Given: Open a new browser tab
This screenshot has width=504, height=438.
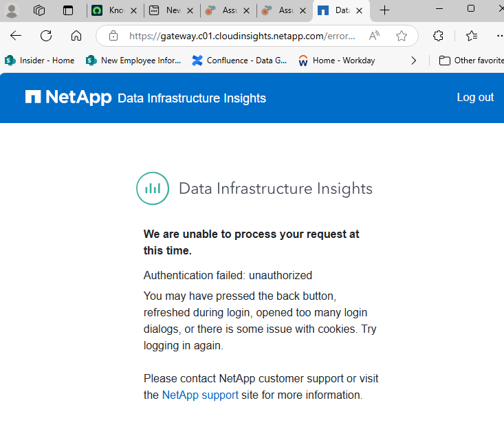Looking at the screenshot, I should (385, 10).
